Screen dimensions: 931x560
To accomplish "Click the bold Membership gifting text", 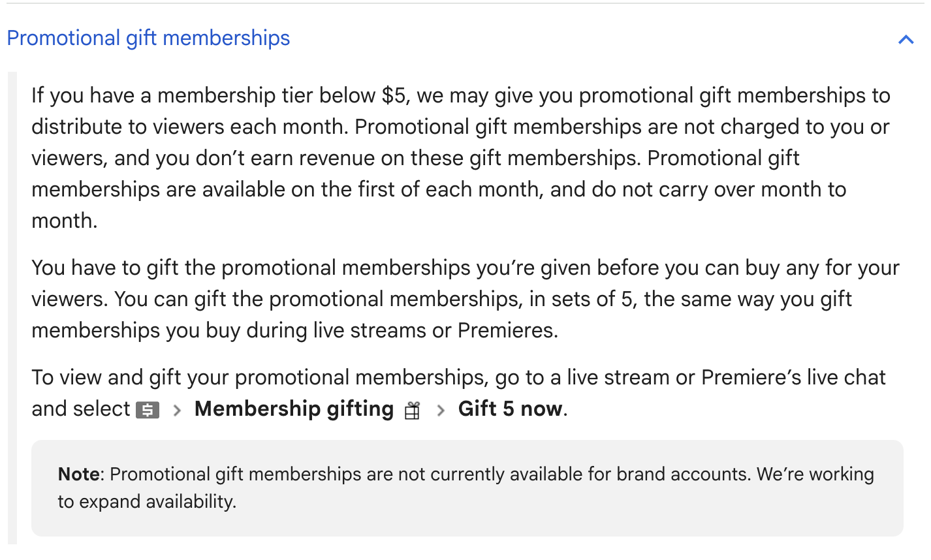I will (294, 409).
